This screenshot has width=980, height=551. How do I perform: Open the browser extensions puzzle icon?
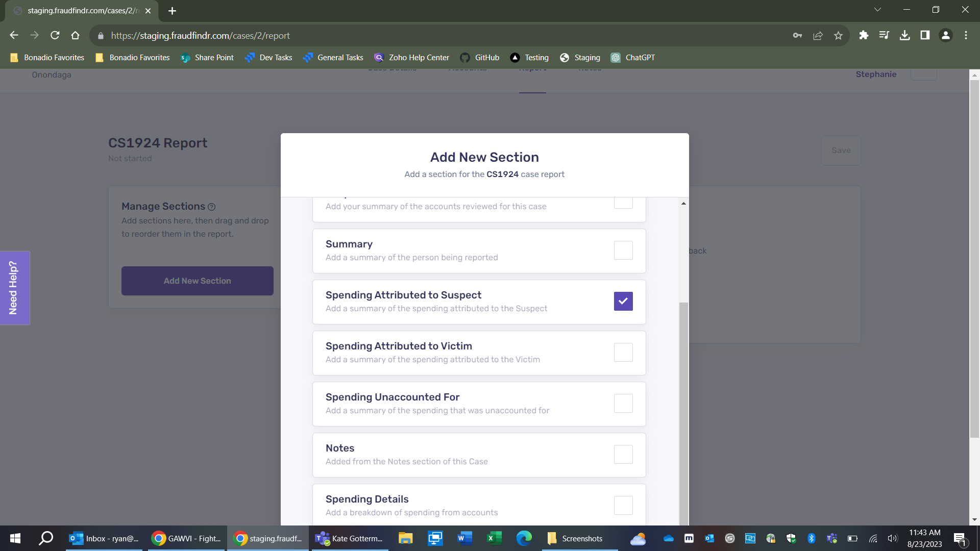click(864, 35)
